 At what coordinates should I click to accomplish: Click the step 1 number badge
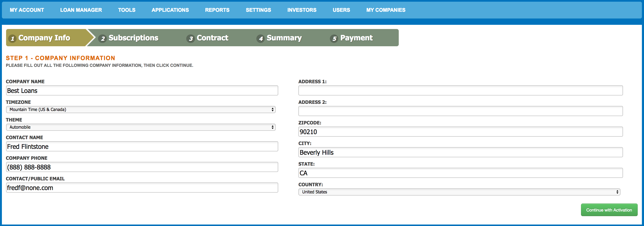click(x=12, y=39)
